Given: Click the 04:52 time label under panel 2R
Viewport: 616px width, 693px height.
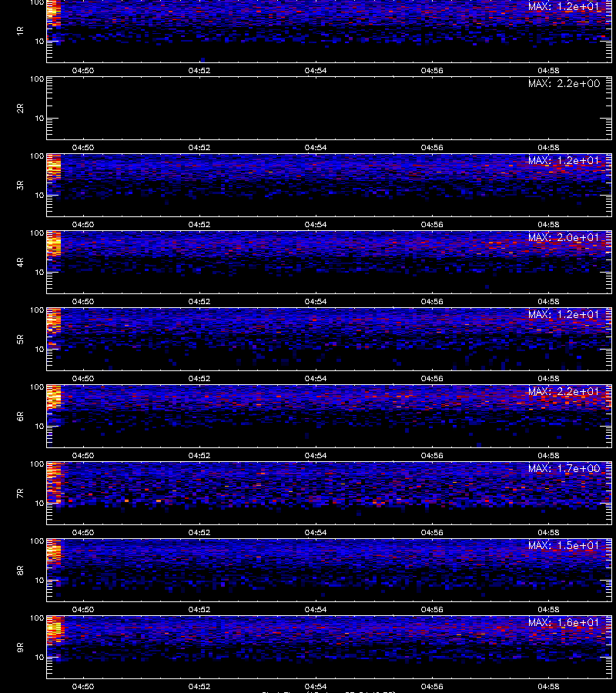Looking at the screenshot, I should tap(199, 148).
